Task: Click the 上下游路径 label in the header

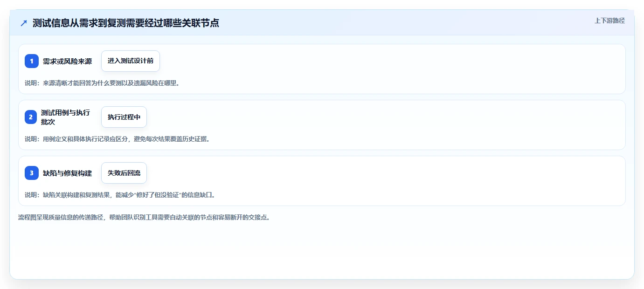Action: pyautogui.click(x=609, y=21)
